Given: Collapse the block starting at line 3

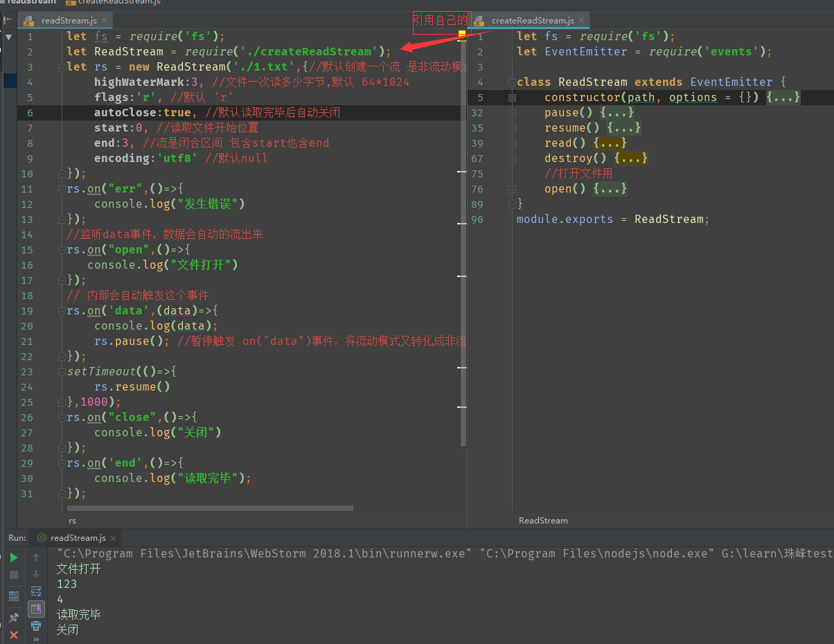Looking at the screenshot, I should (62, 67).
